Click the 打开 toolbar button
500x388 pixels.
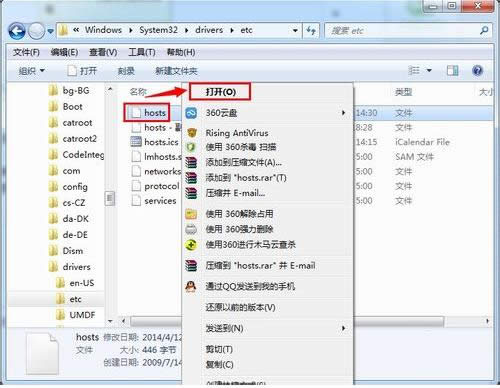tap(82, 71)
